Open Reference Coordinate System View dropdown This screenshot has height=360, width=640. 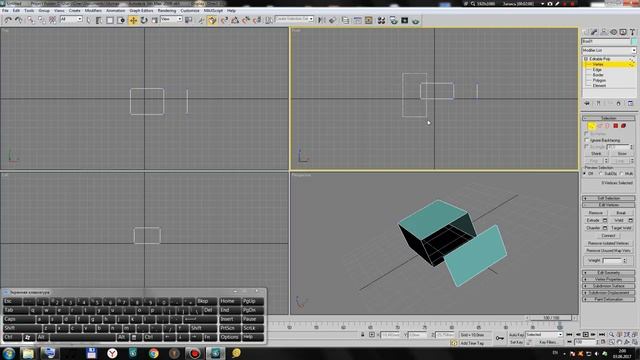pos(171,19)
